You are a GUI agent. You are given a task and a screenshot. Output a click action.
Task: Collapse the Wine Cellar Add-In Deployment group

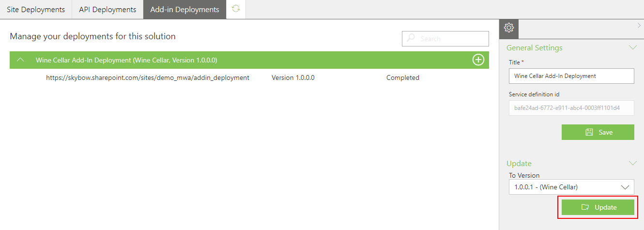(x=20, y=60)
